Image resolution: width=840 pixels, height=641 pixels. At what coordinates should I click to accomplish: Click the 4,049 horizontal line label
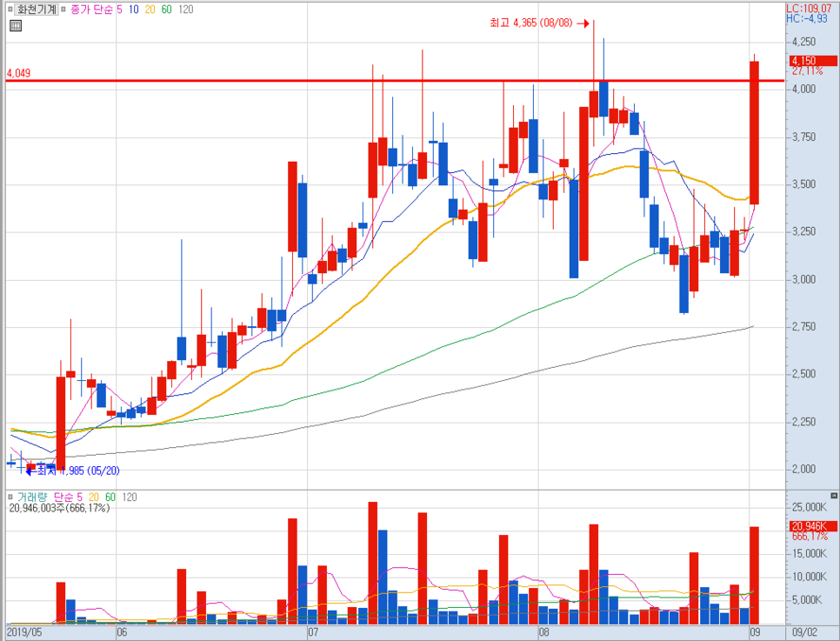(x=19, y=73)
